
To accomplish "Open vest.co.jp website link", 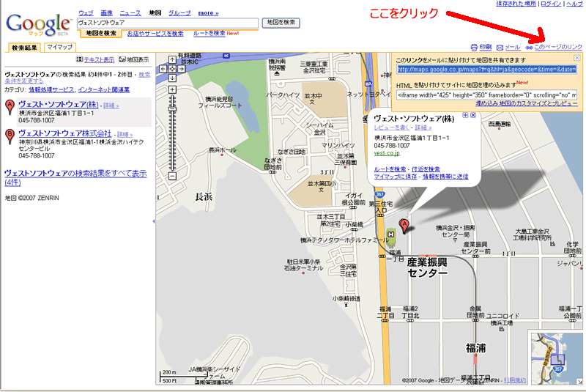I will pos(387,153).
